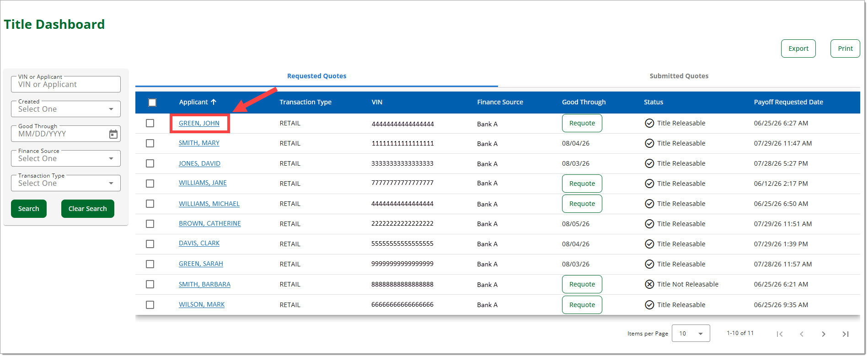Click the 08/05/26 Good Through date

click(576, 224)
